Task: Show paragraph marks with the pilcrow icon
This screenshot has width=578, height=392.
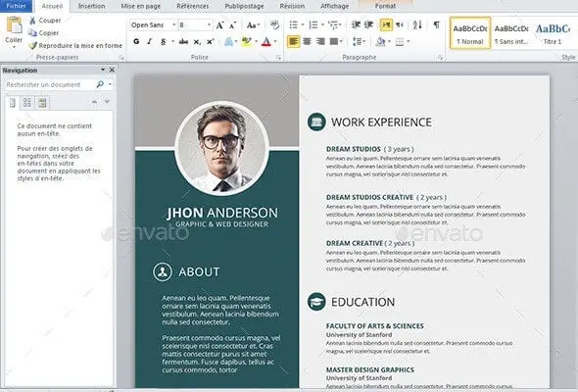Action: pyautogui.click(x=437, y=24)
